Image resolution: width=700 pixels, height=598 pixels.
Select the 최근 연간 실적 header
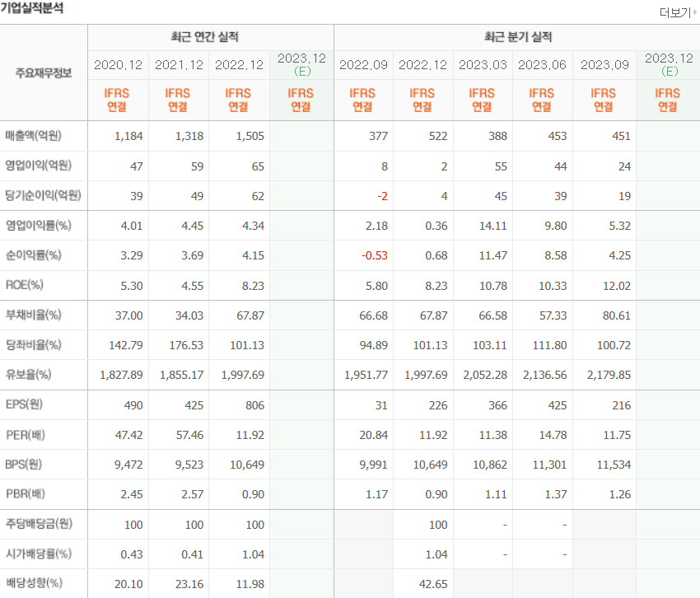tap(205, 36)
